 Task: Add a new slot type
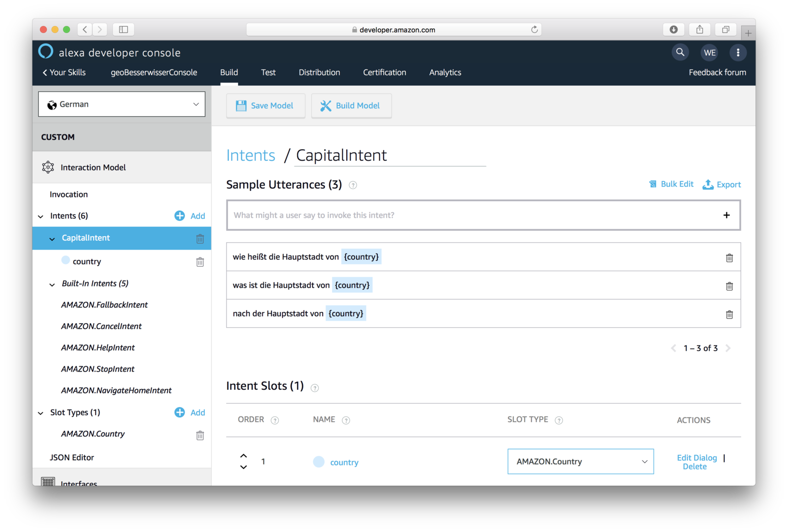pyautogui.click(x=190, y=412)
